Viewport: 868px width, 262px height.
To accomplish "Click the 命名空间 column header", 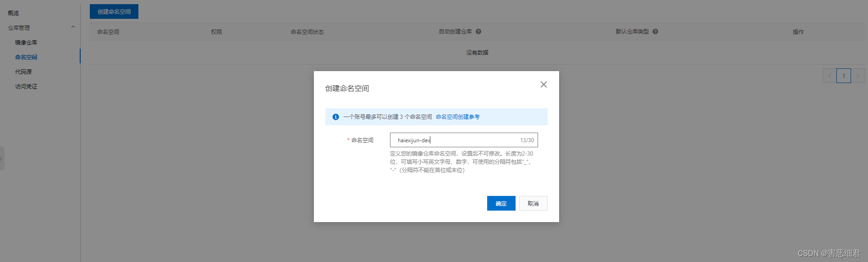I will click(x=108, y=32).
